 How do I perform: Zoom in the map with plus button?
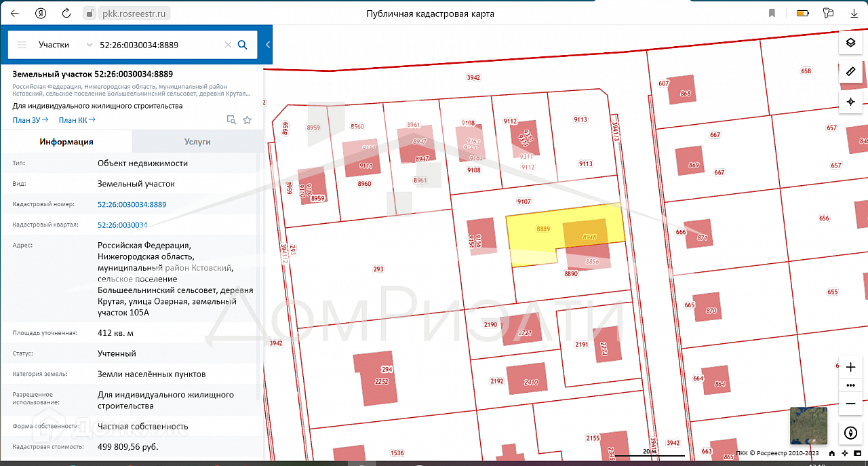click(x=850, y=367)
